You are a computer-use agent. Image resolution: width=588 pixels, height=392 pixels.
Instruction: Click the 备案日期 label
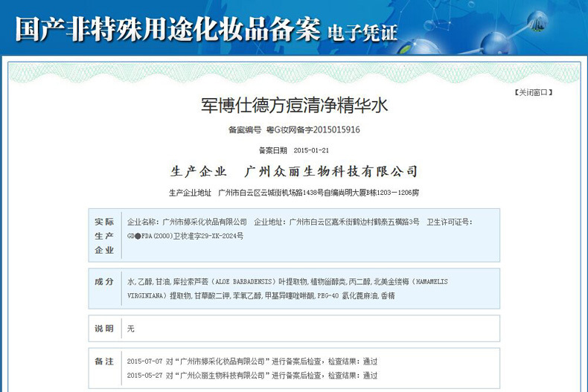pyautogui.click(x=272, y=150)
